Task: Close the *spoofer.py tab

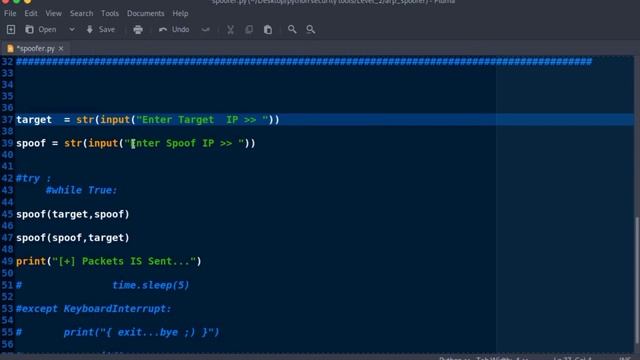Action: pos(61,49)
